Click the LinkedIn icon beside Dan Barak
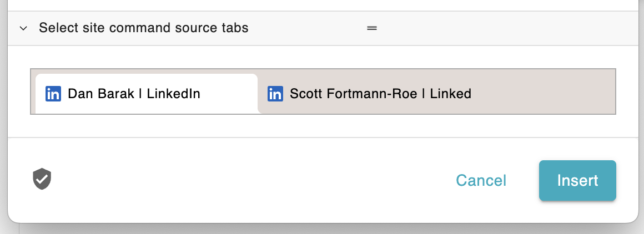Viewport: 644px width, 234px height. coord(53,94)
